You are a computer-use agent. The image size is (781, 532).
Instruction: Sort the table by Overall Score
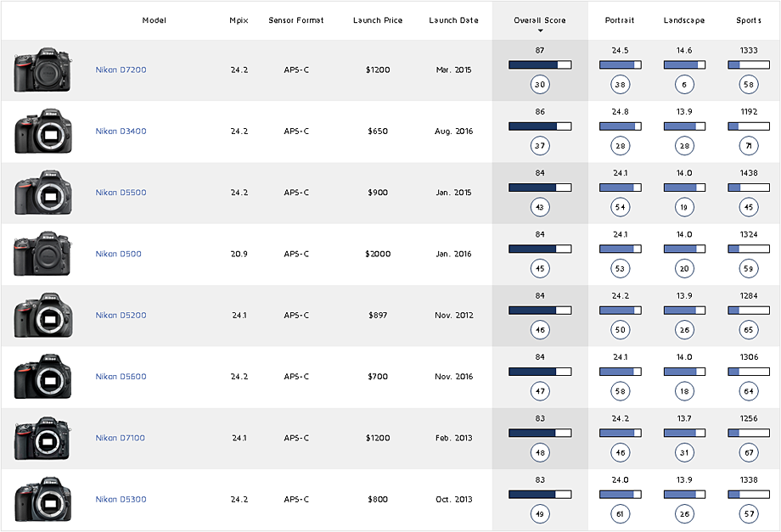[539, 20]
